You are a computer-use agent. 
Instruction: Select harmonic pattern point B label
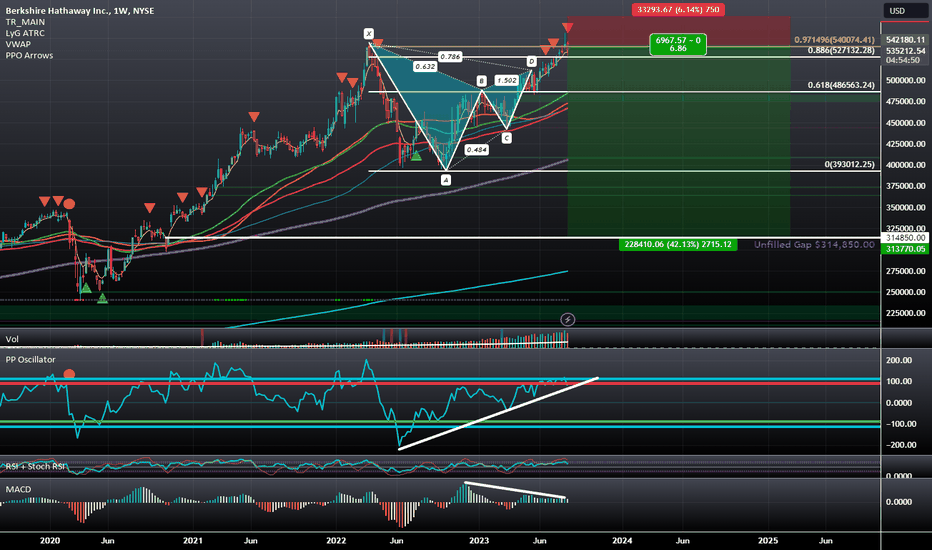pyautogui.click(x=481, y=81)
